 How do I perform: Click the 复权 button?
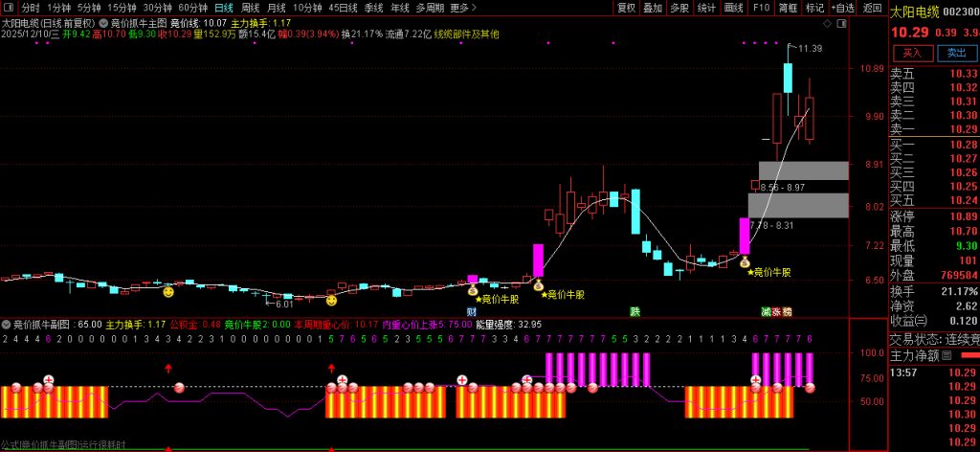pos(626,8)
